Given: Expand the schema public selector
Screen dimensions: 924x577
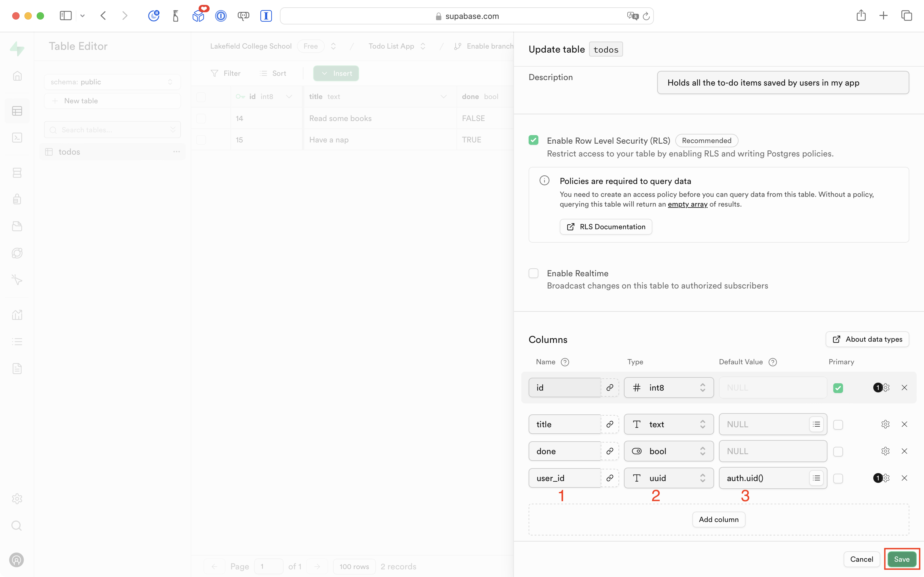Looking at the screenshot, I should pyautogui.click(x=112, y=82).
